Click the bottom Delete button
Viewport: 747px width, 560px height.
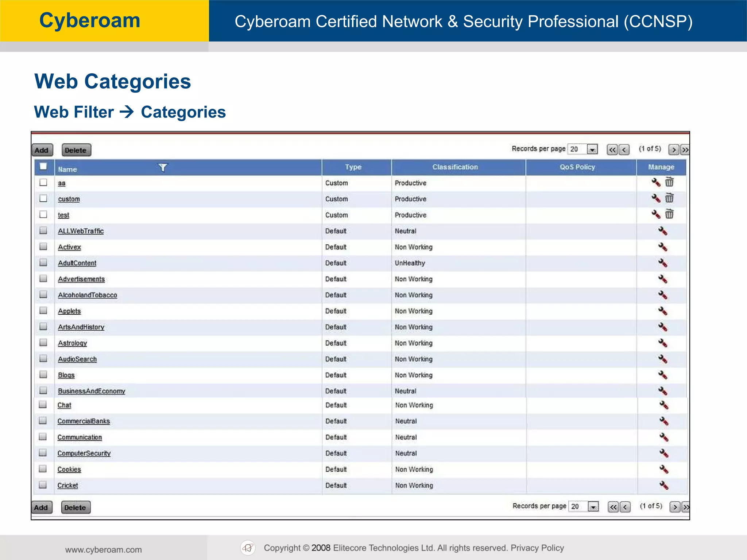point(75,507)
